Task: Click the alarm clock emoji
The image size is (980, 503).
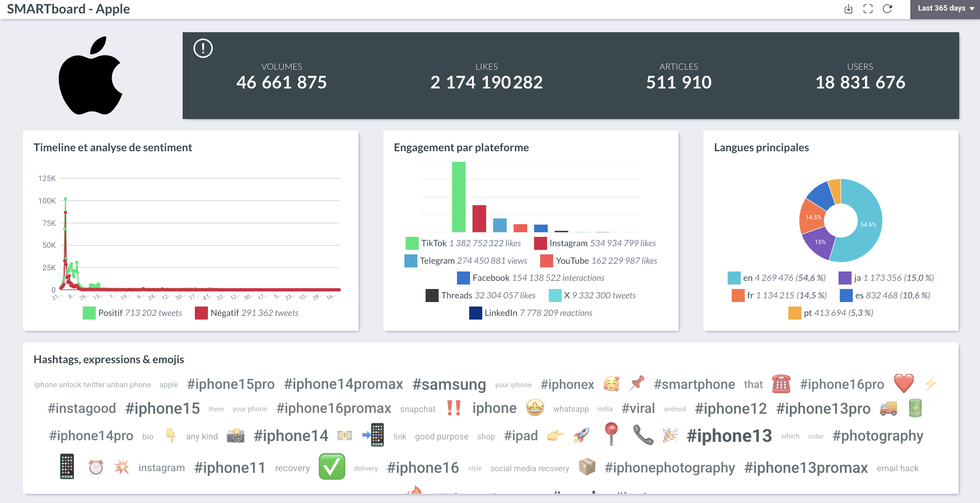Action: click(x=96, y=467)
